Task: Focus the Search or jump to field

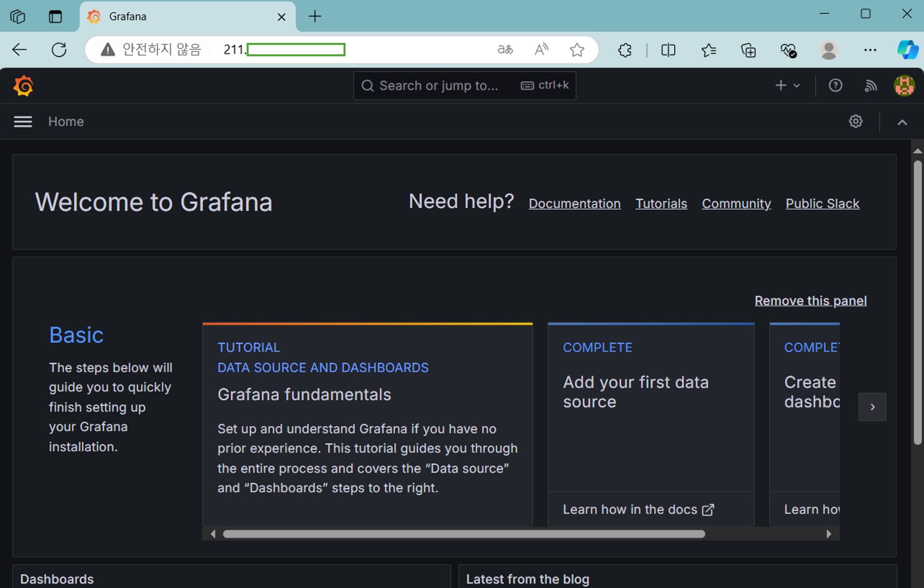Action: pyautogui.click(x=438, y=86)
